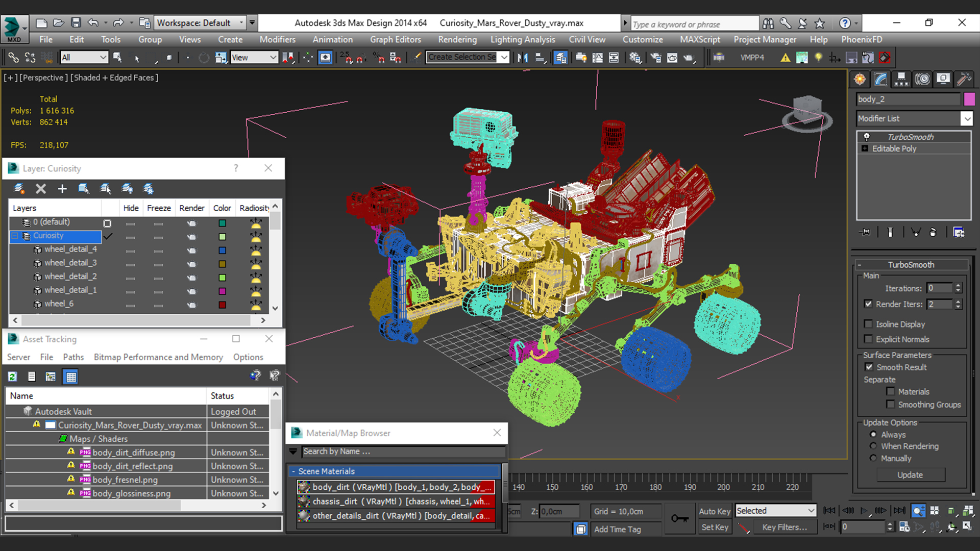Open the Selected key filter dropdown

tap(776, 511)
